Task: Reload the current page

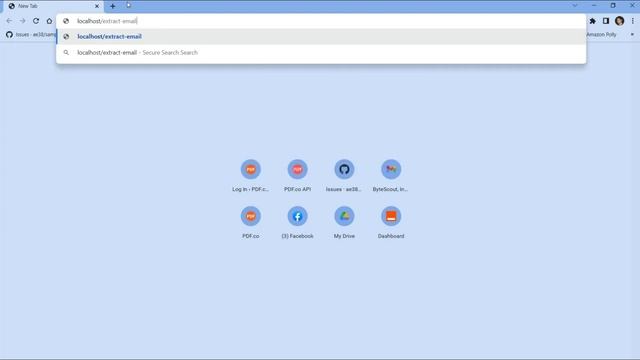Action: [x=36, y=21]
